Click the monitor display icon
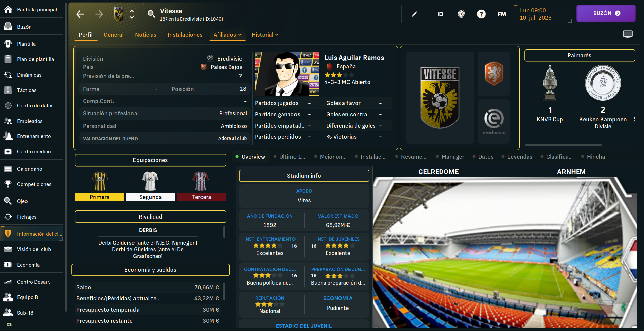The width and height of the screenshot is (644, 331). (x=628, y=34)
